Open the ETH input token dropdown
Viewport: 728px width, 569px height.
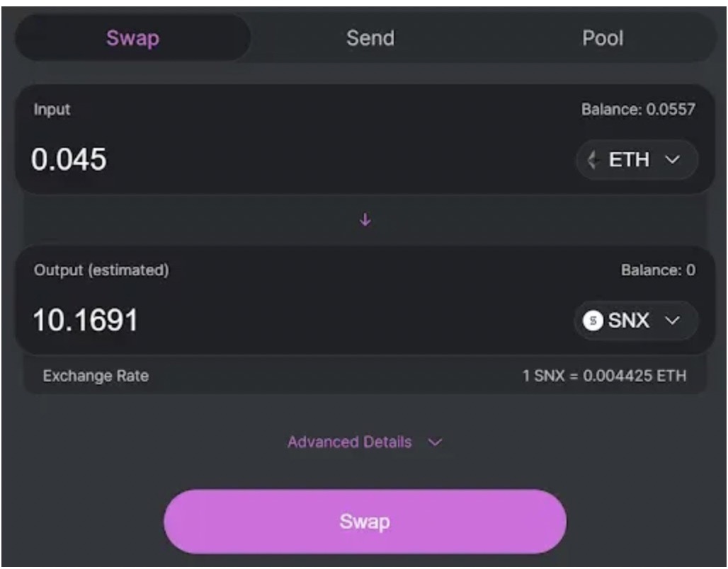635,160
